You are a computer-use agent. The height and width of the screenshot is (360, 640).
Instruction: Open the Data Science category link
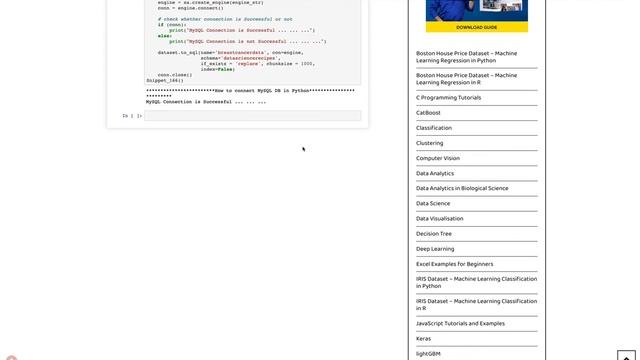point(433,203)
